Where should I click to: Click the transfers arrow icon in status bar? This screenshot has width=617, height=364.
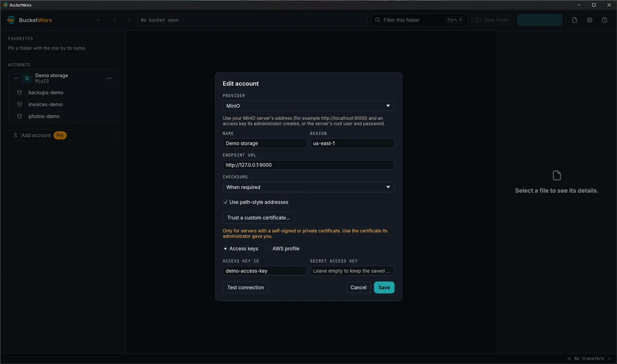click(569, 358)
